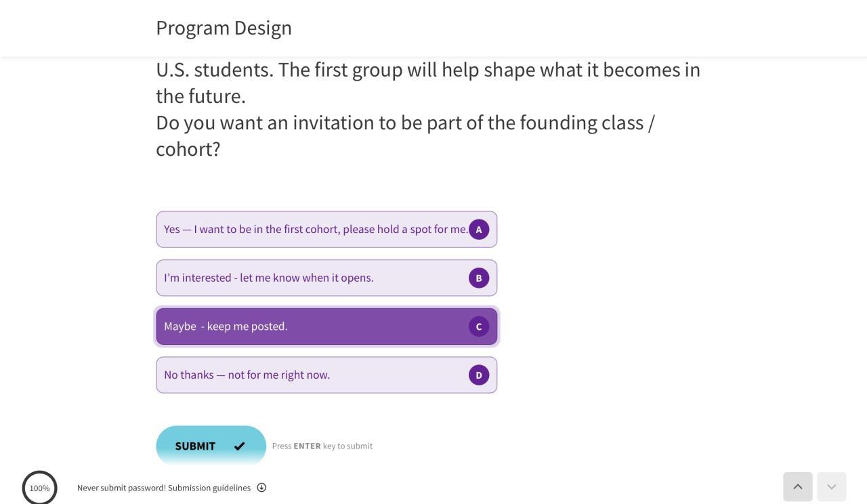
Task: Select the "Maybe - keep me posted" answer
Action: pyautogui.click(x=226, y=327)
